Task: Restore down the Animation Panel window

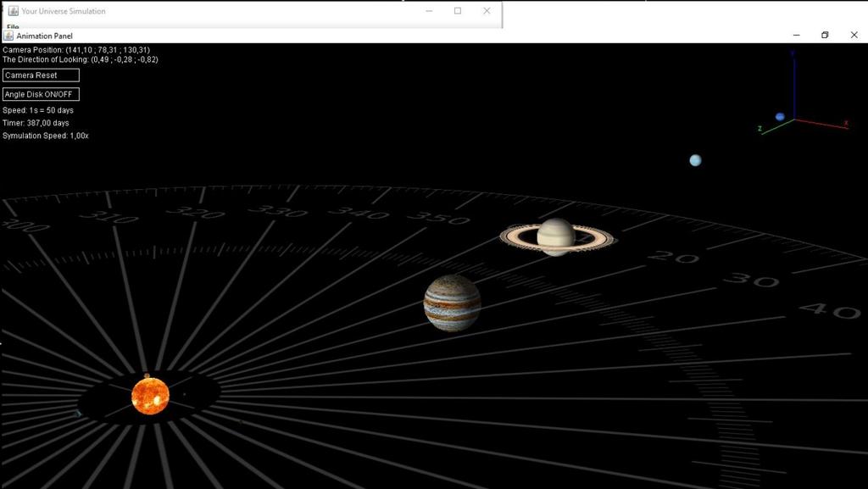Action: (825, 35)
